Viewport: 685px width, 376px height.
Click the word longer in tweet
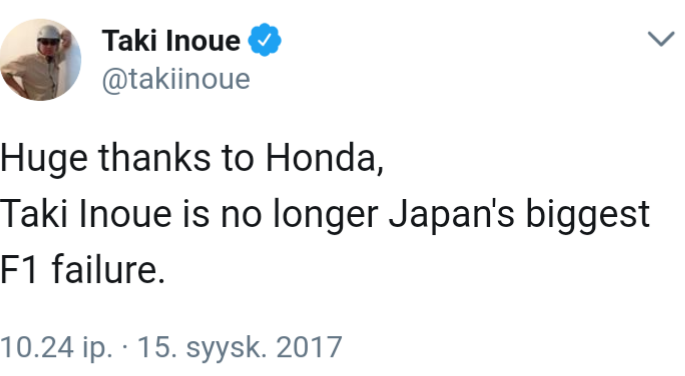coord(326,215)
